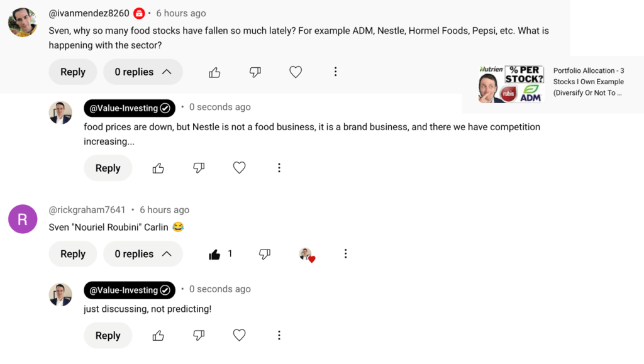Heart the comment from ivanmendez8260
This screenshot has width=644, height=364.
click(x=296, y=72)
